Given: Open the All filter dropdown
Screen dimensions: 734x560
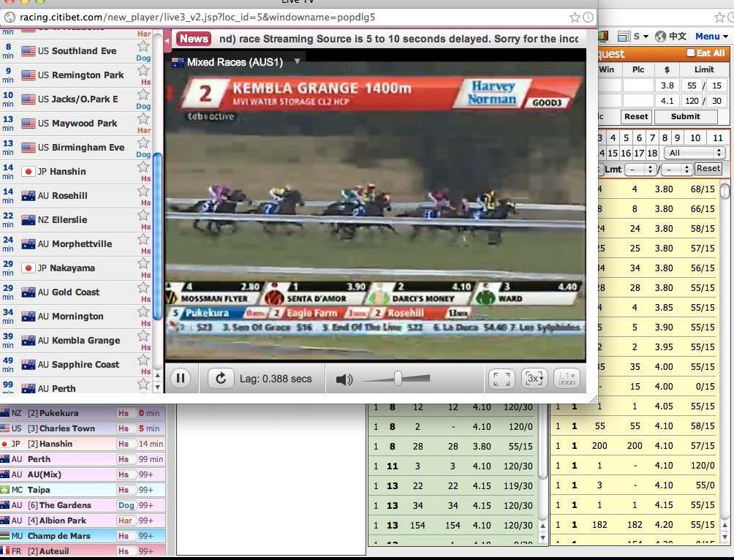Looking at the screenshot, I should [695, 153].
